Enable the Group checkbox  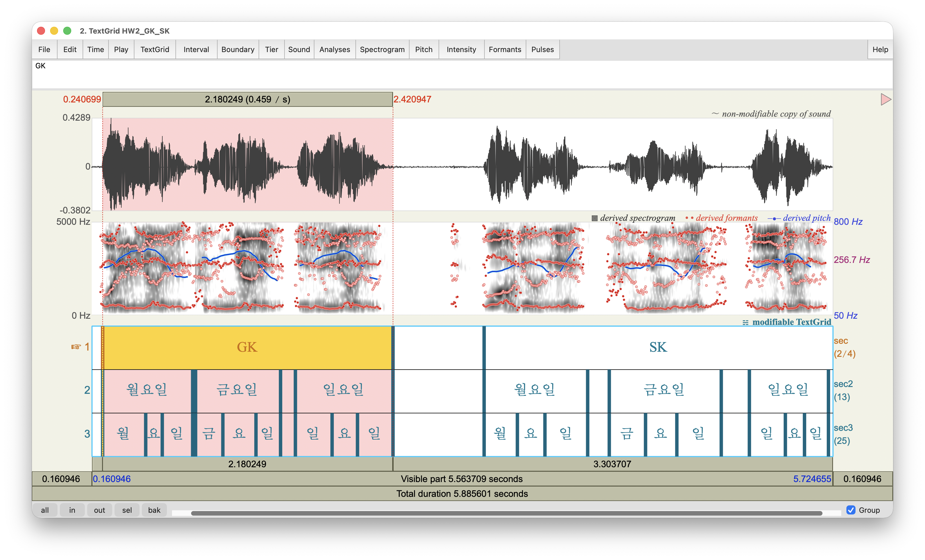[x=851, y=510]
